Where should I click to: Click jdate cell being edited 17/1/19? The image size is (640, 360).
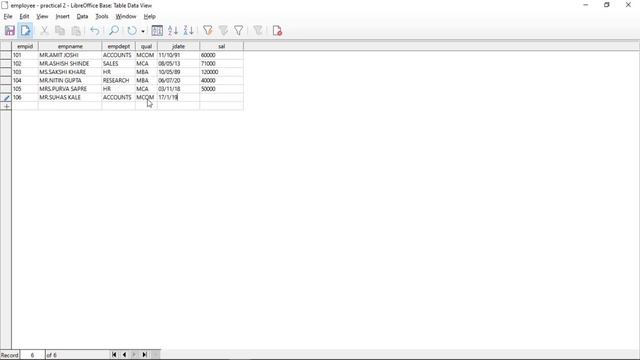point(178,97)
